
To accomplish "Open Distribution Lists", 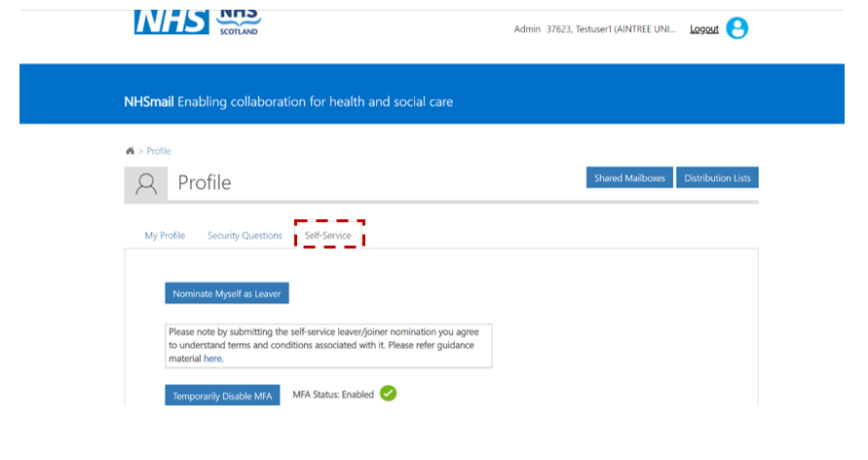I will click(x=717, y=177).
